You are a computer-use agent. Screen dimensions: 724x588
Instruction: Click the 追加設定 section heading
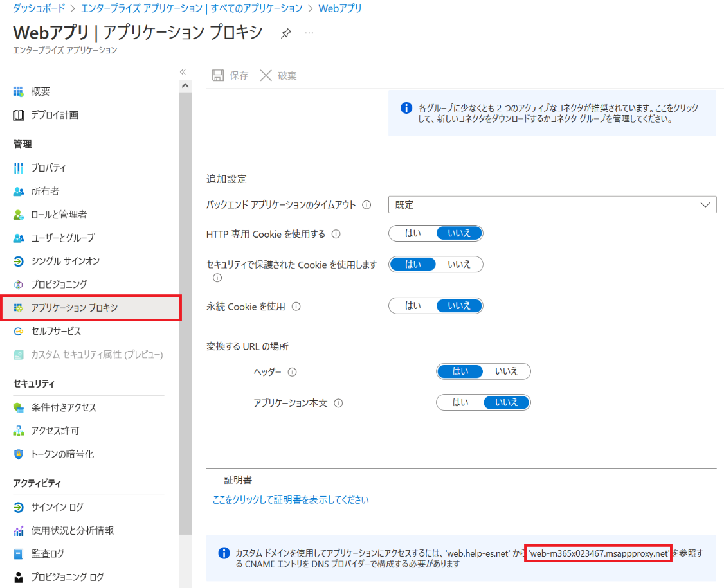pyautogui.click(x=227, y=179)
